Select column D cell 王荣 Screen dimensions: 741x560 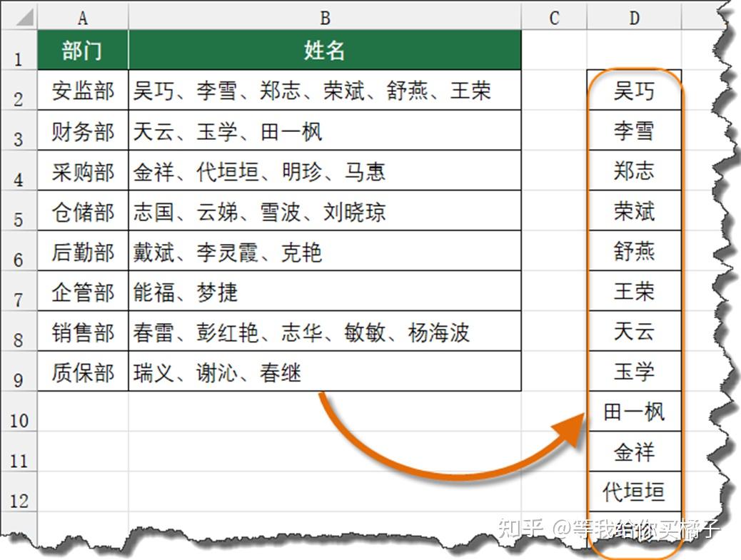click(634, 291)
